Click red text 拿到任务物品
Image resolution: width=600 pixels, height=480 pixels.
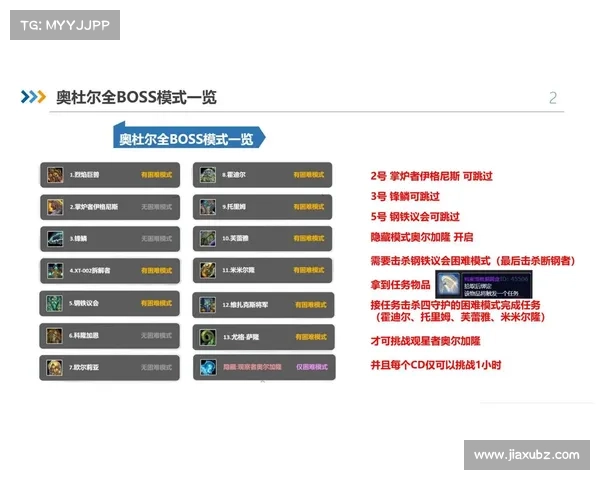[400, 284]
